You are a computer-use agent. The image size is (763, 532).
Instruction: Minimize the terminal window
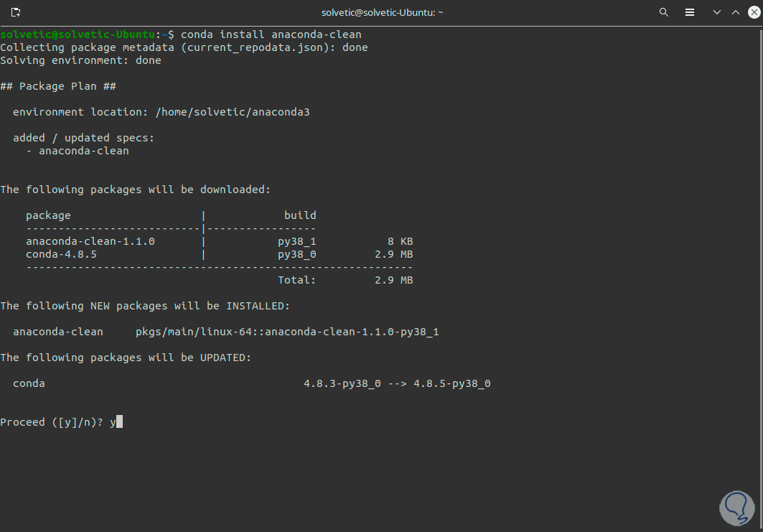pos(716,12)
